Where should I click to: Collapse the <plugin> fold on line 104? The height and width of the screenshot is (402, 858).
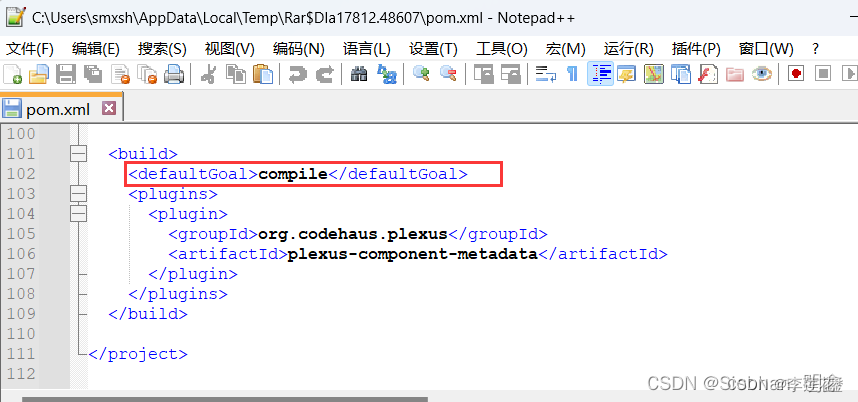click(79, 214)
